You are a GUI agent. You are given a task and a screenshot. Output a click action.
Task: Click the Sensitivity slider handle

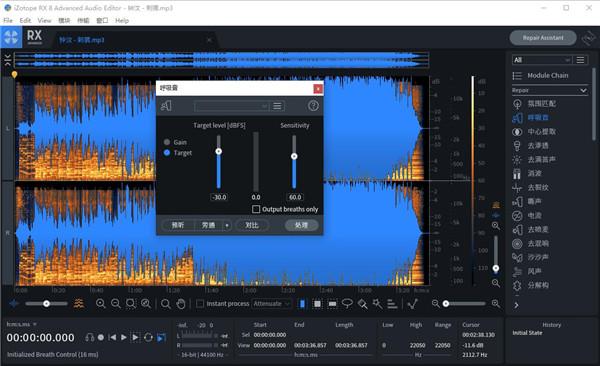click(x=294, y=156)
